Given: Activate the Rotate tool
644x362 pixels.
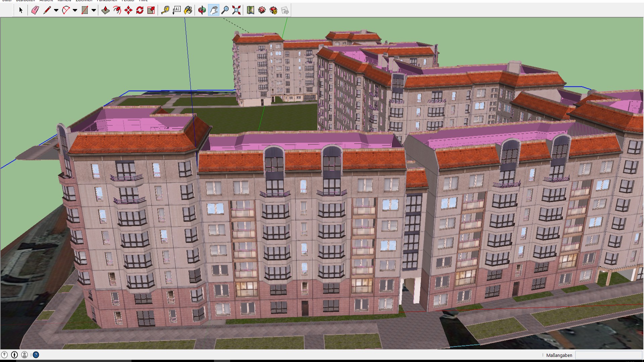Looking at the screenshot, I should click(140, 10).
